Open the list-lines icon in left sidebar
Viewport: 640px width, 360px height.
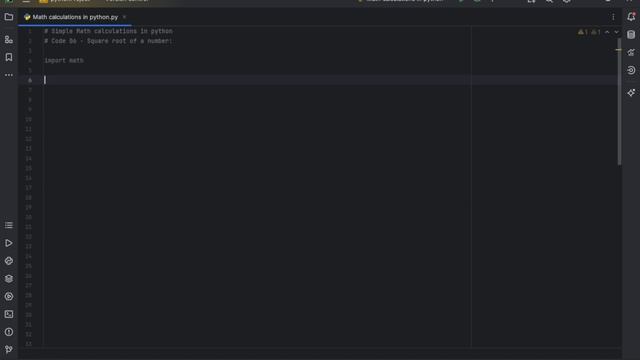9,225
